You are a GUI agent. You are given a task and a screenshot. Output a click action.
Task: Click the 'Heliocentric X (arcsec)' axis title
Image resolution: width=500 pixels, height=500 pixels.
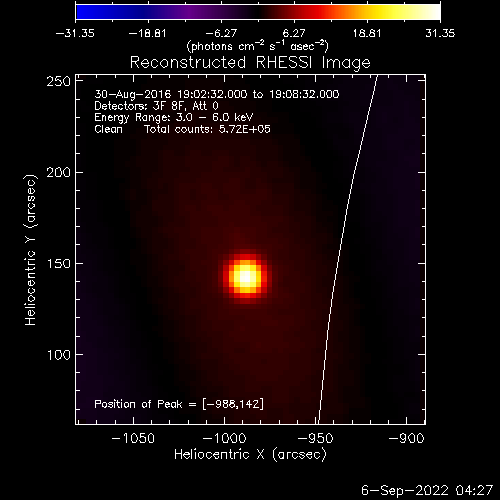[x=250, y=455]
